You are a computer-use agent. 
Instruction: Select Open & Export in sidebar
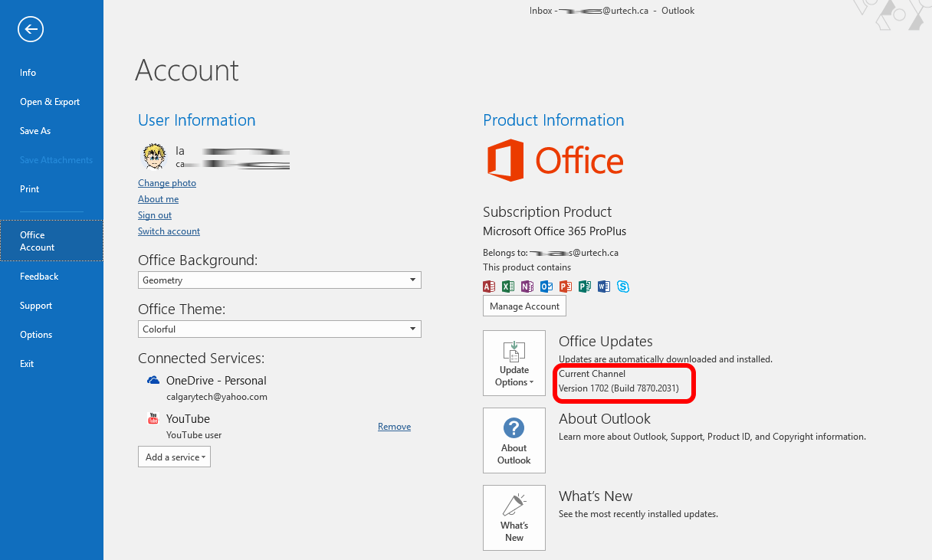click(x=50, y=102)
